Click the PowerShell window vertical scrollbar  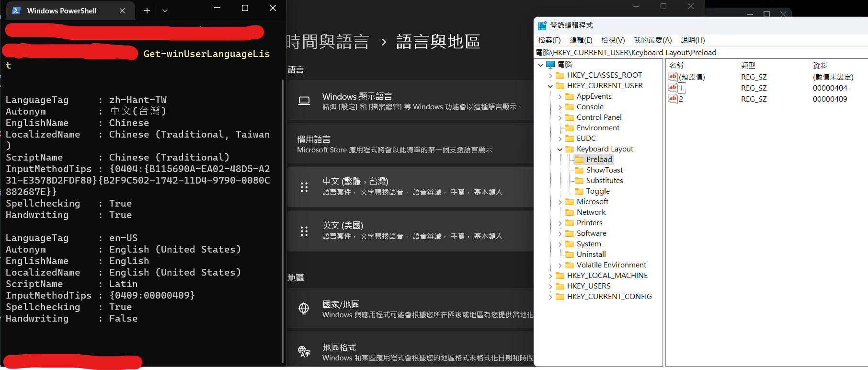[x=283, y=220]
